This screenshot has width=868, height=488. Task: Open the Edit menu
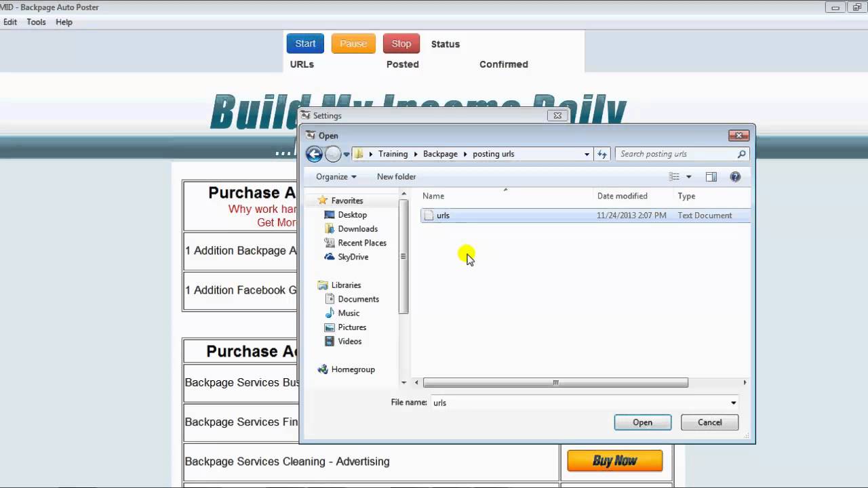[x=10, y=22]
